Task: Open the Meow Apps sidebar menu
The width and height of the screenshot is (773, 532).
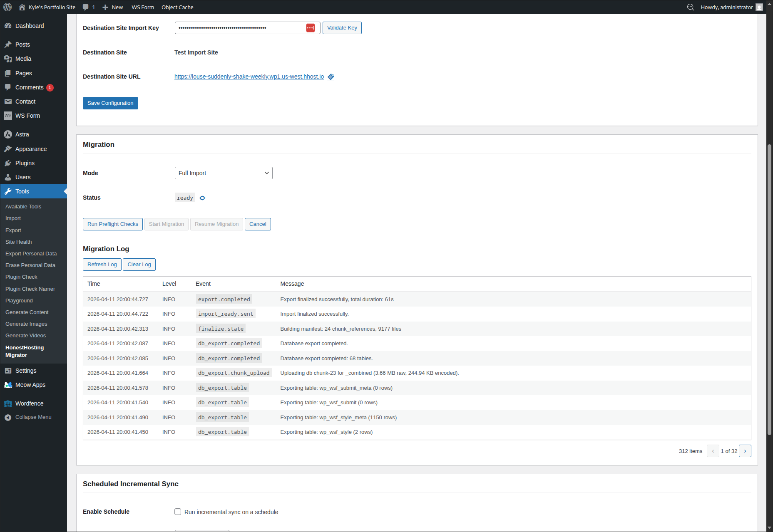Action: (30, 385)
